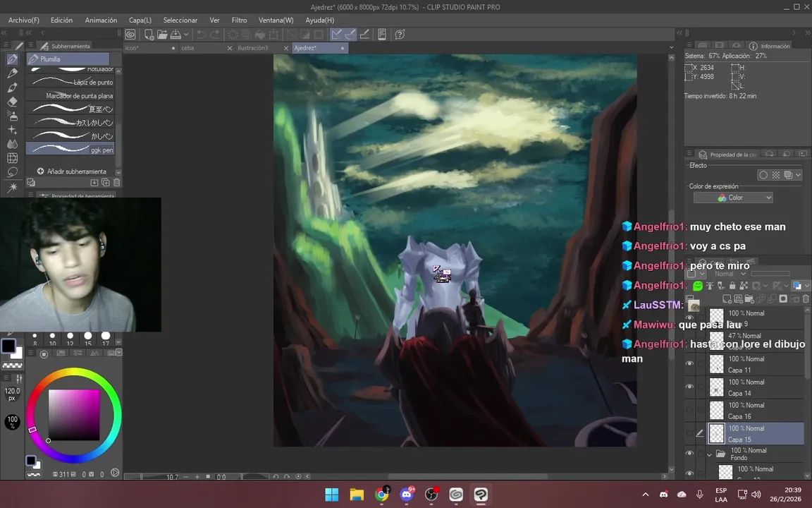Open the Edición menu

point(61,20)
